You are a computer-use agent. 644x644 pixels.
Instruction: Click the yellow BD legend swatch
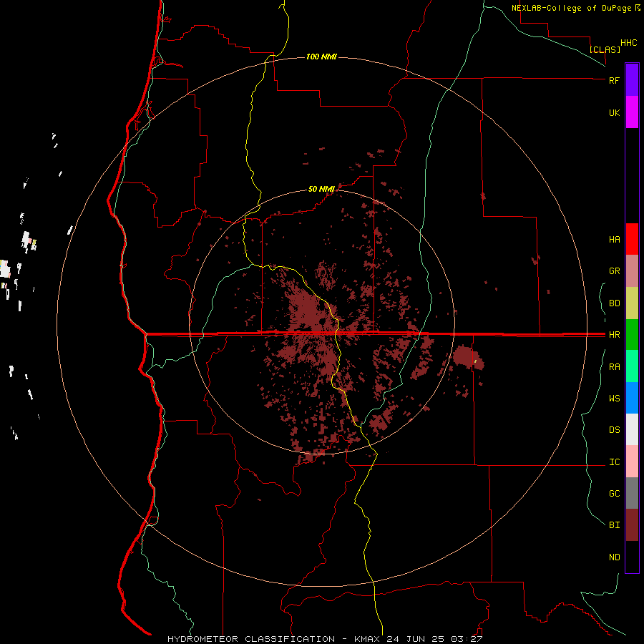point(632,303)
